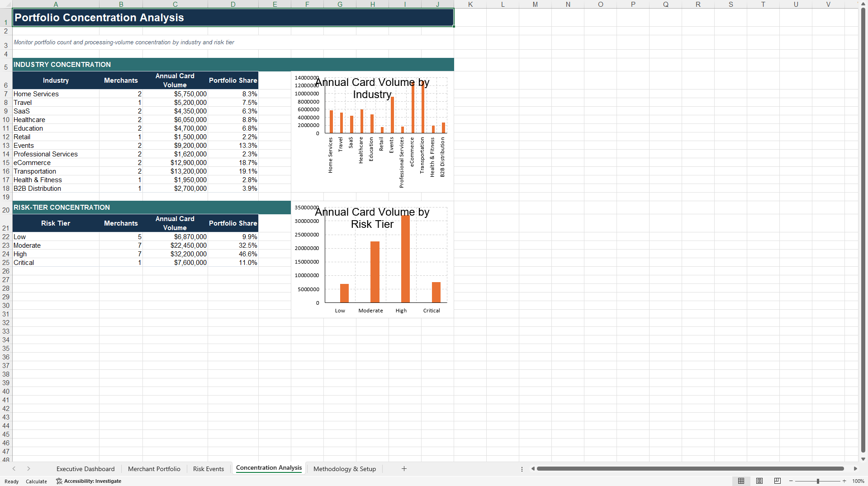Screen dimensions: 868x486
Task: Select column A header
Action: [x=56, y=4]
